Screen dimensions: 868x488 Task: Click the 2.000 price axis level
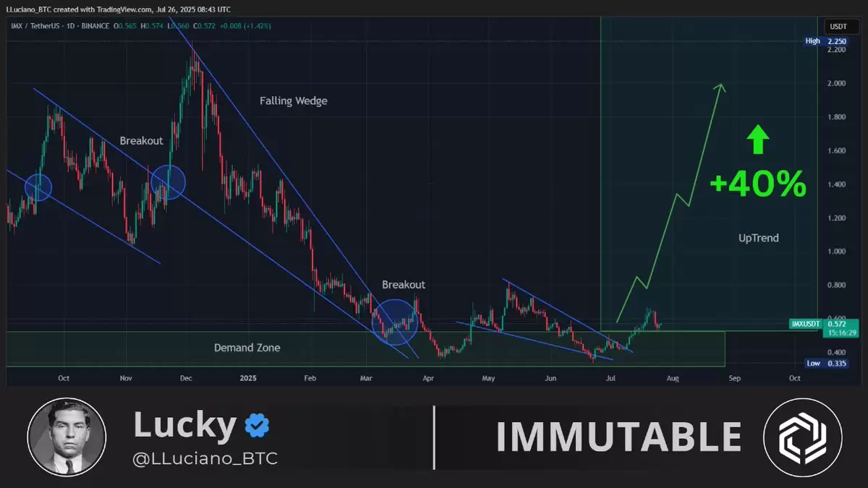(838, 84)
